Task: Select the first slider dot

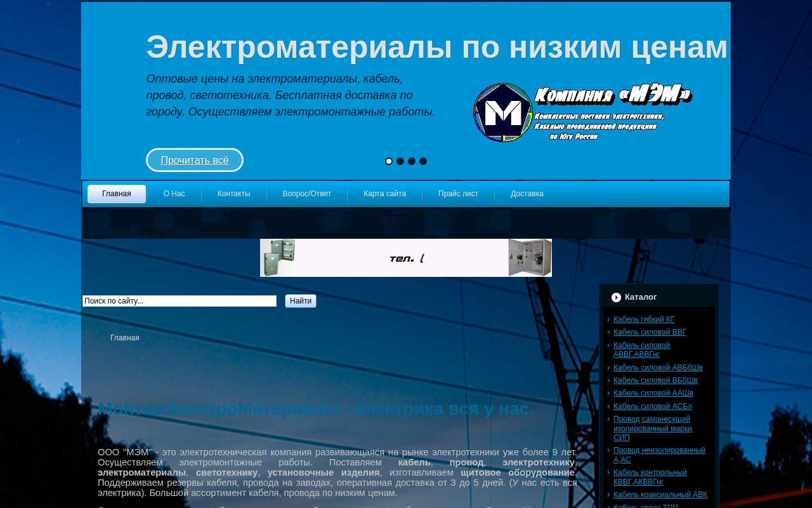Action: 389,161
